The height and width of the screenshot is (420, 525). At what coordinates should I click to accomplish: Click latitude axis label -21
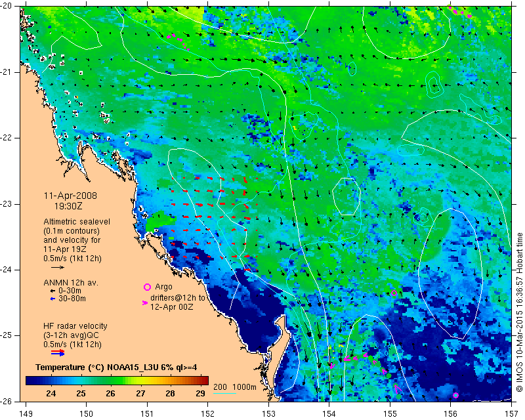click(x=7, y=72)
